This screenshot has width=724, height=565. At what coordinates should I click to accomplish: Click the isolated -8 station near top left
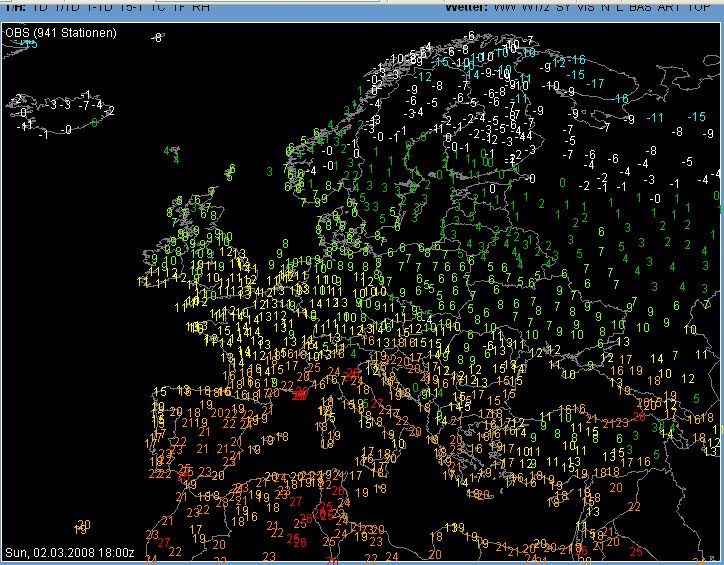(x=156, y=37)
